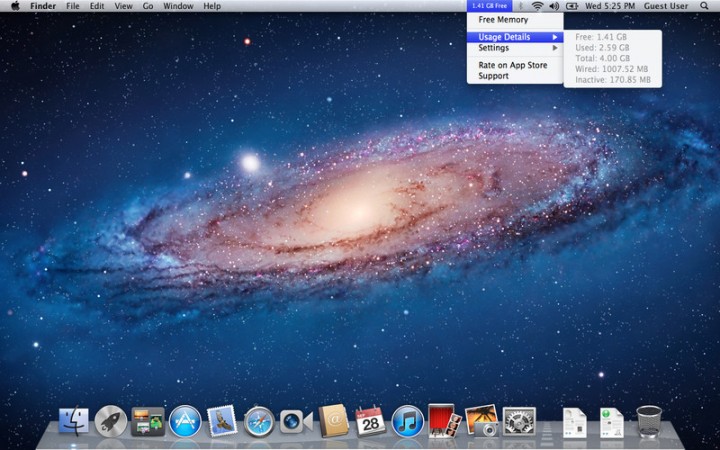This screenshot has width=720, height=450.
Task: Open Mission Control in the dock
Action: pos(148,422)
